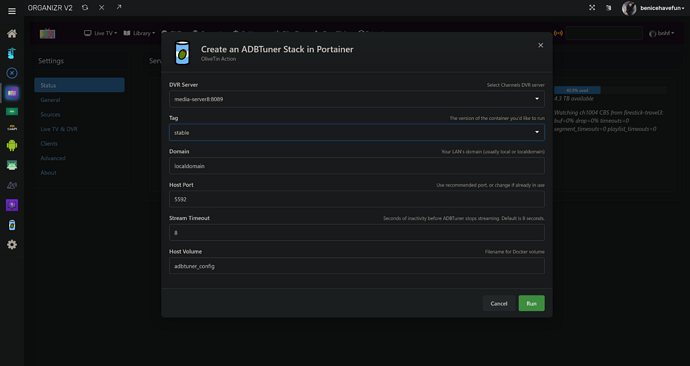Open the bnhf account dropdown
This screenshot has width=690, height=366.
(662, 33)
